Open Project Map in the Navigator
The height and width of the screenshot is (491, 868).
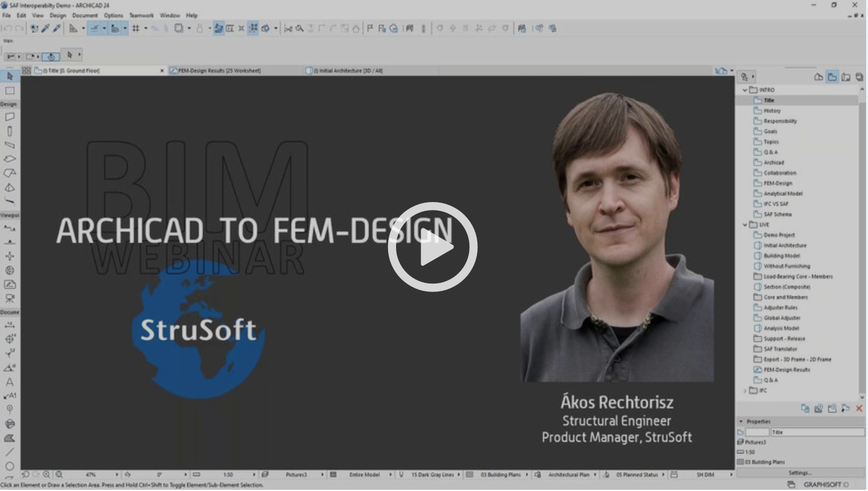pos(818,77)
